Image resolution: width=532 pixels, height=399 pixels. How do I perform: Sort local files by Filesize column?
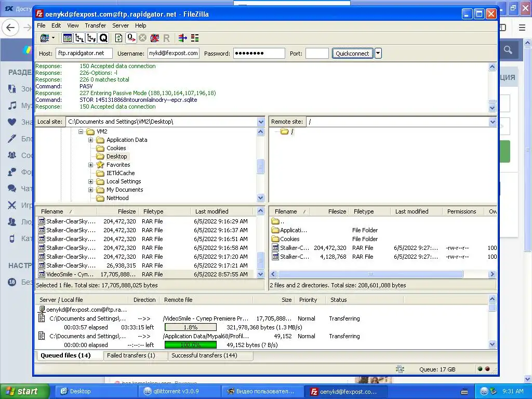(117, 211)
